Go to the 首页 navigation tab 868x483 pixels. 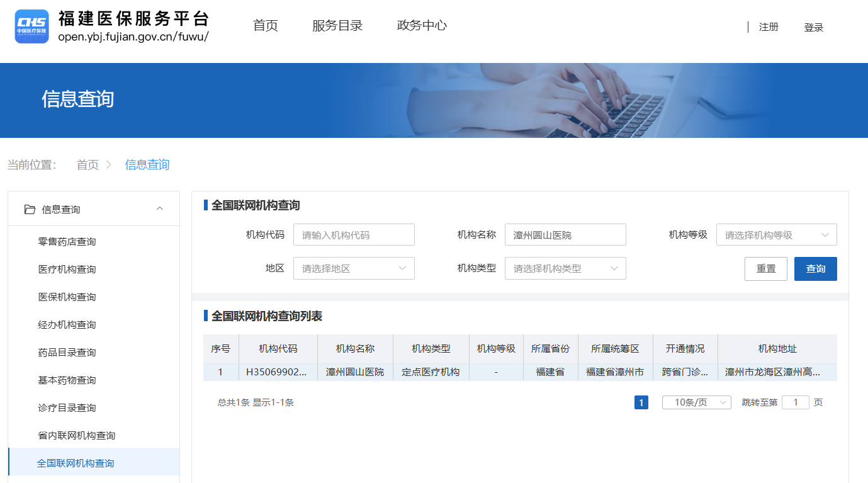click(265, 26)
